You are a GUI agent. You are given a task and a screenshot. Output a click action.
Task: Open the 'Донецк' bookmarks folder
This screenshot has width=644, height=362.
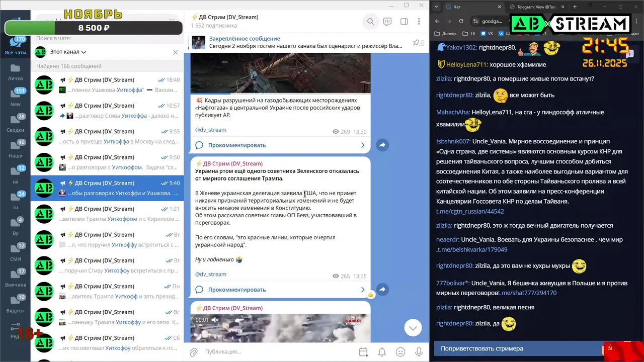(446, 34)
